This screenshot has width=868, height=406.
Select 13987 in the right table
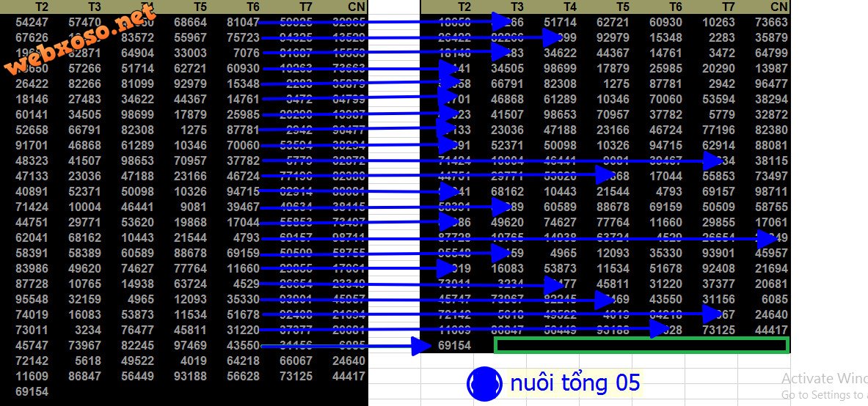pos(770,69)
